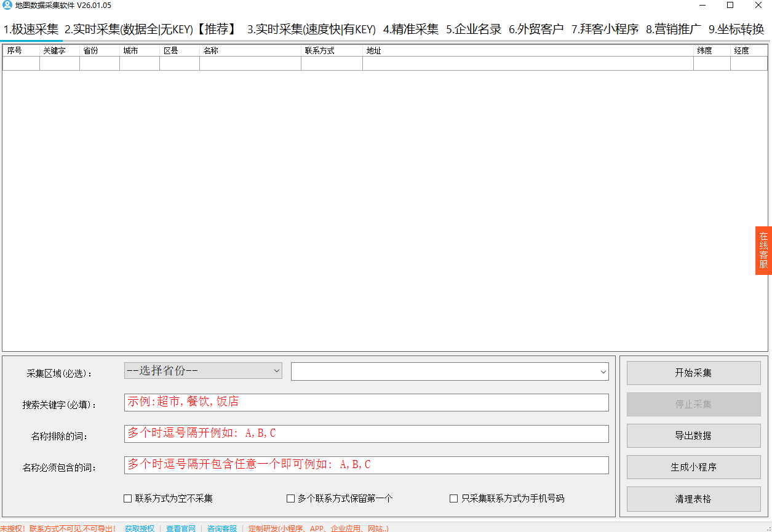Click the app icon in the title bar
The image size is (772, 532).
click(7, 6)
